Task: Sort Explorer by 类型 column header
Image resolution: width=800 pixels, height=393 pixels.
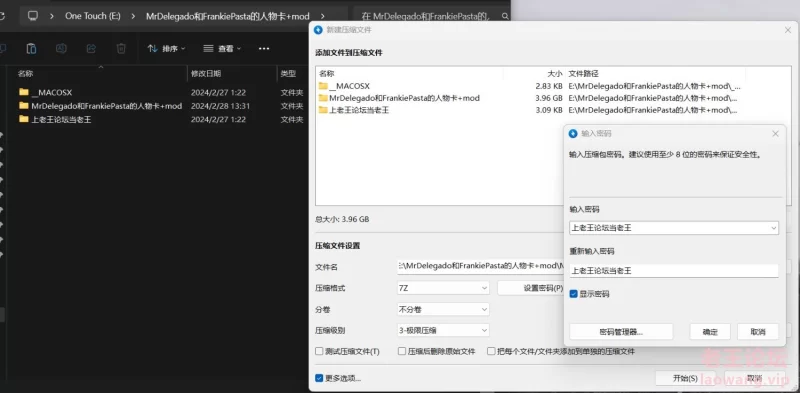Action: [288, 73]
